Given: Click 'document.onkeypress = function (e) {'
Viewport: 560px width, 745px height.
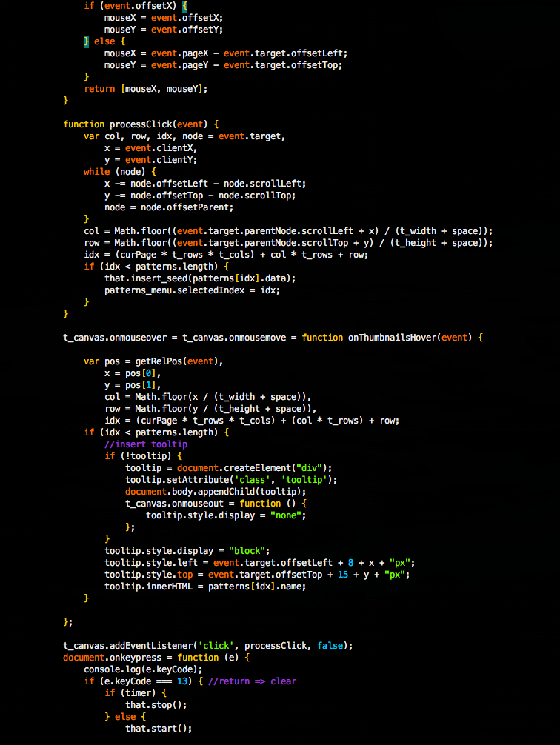Looking at the screenshot, I should tap(156, 658).
